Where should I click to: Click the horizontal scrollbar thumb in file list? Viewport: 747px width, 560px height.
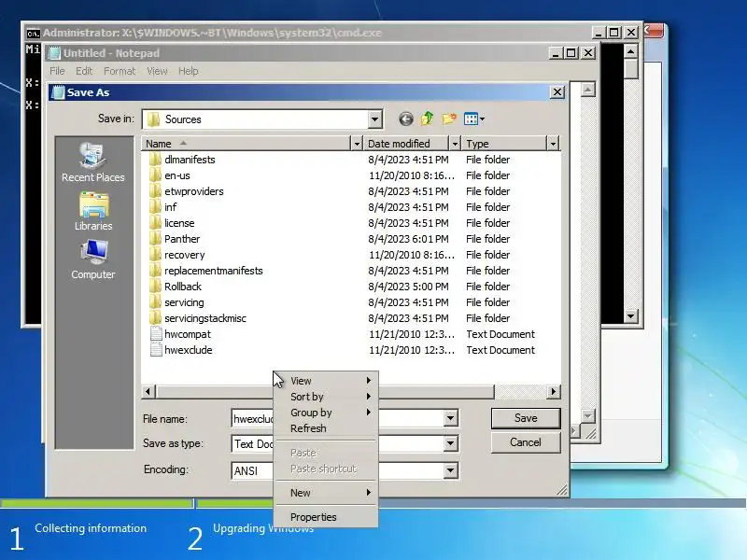coord(324,391)
